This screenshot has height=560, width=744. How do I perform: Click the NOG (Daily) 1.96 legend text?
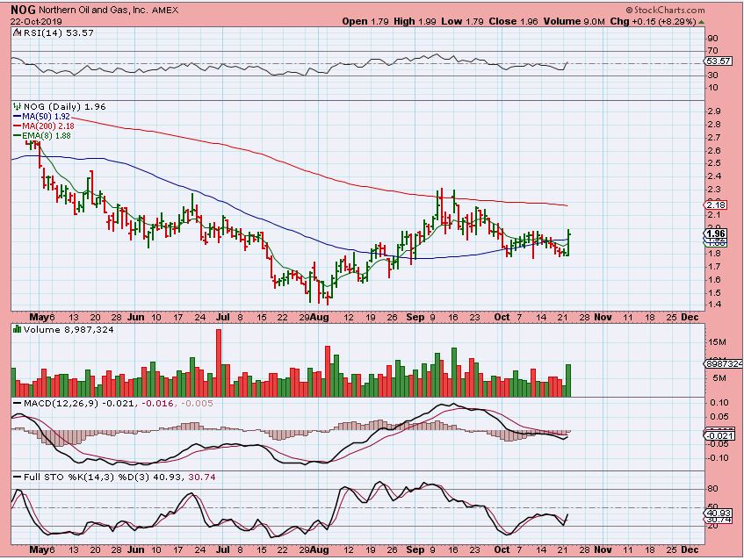point(64,107)
